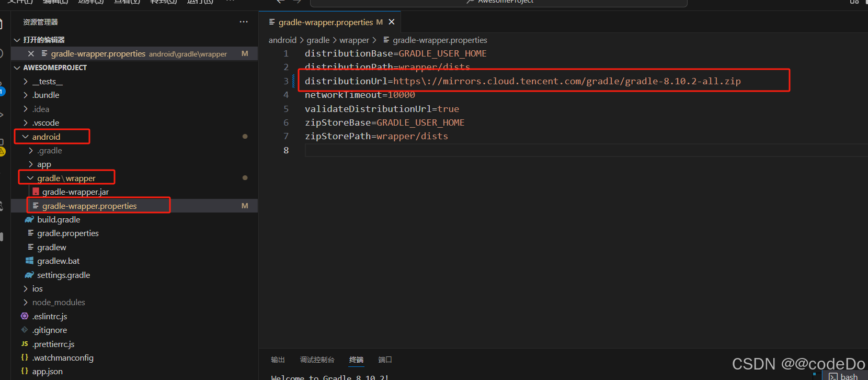
Task: Click wrapper in the breadcrumb path
Action: 354,40
